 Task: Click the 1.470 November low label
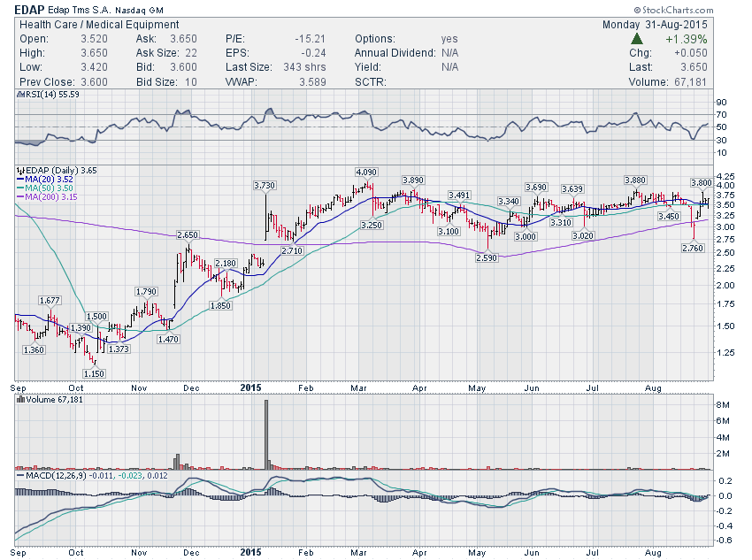(168, 339)
